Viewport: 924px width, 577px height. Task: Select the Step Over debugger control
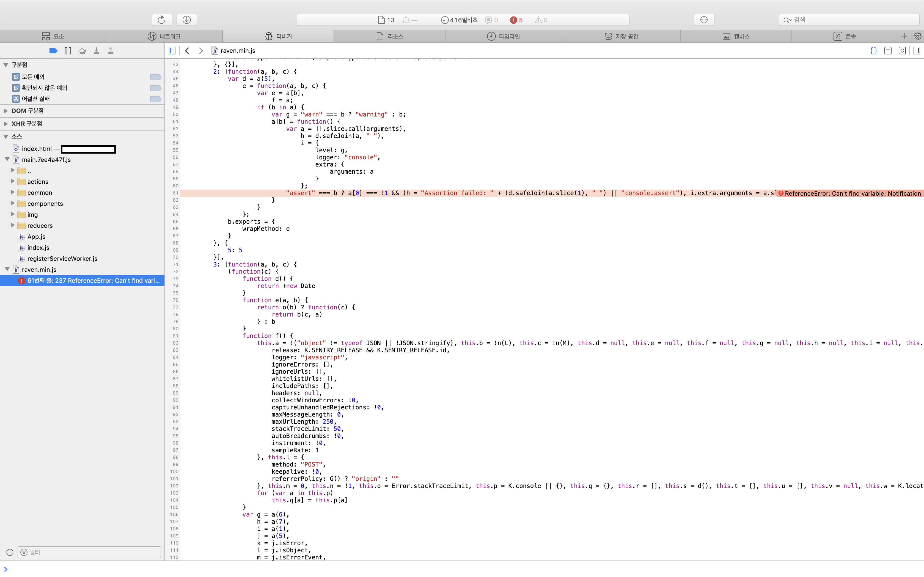82,50
